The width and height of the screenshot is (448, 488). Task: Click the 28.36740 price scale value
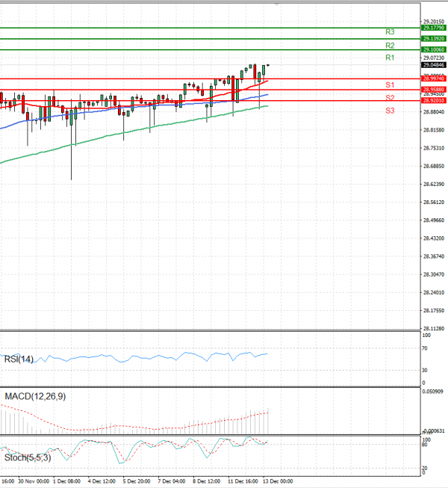[x=434, y=256]
